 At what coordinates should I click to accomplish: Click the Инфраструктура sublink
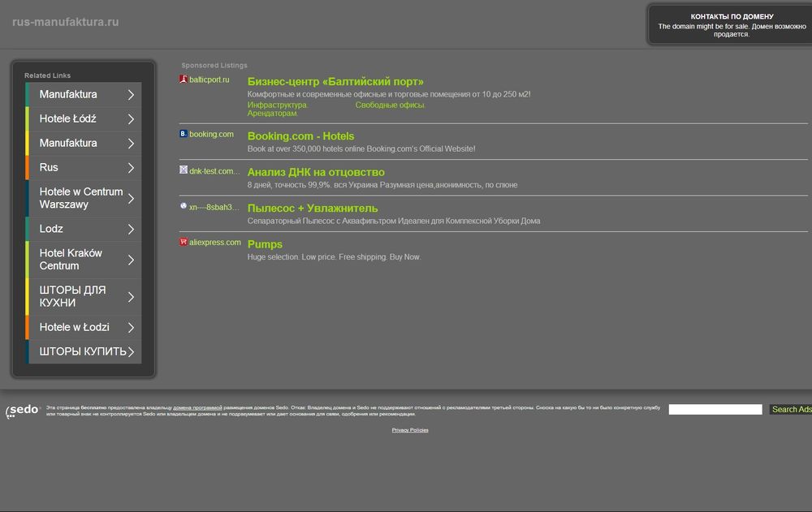pos(278,105)
